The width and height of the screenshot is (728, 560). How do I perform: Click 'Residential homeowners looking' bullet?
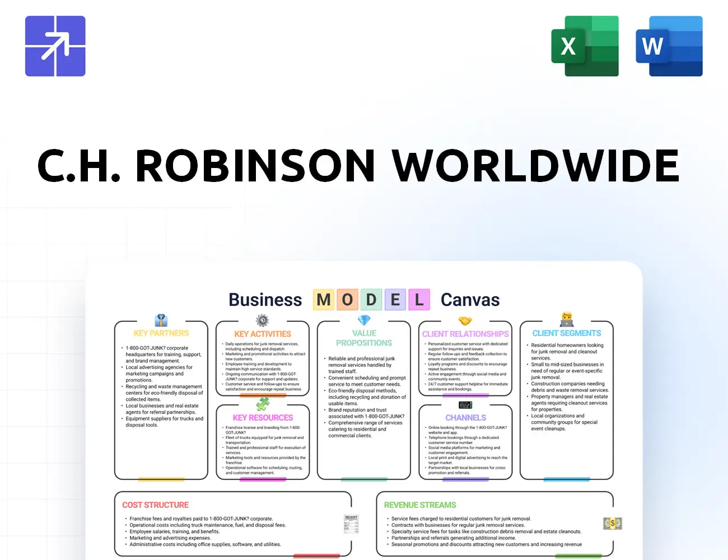pos(567,352)
